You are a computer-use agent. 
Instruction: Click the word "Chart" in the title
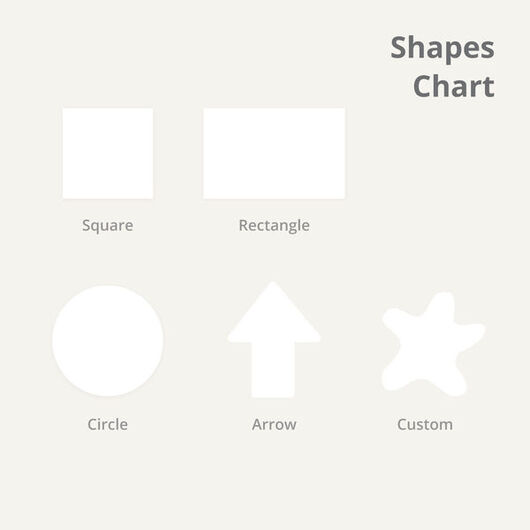pos(454,86)
